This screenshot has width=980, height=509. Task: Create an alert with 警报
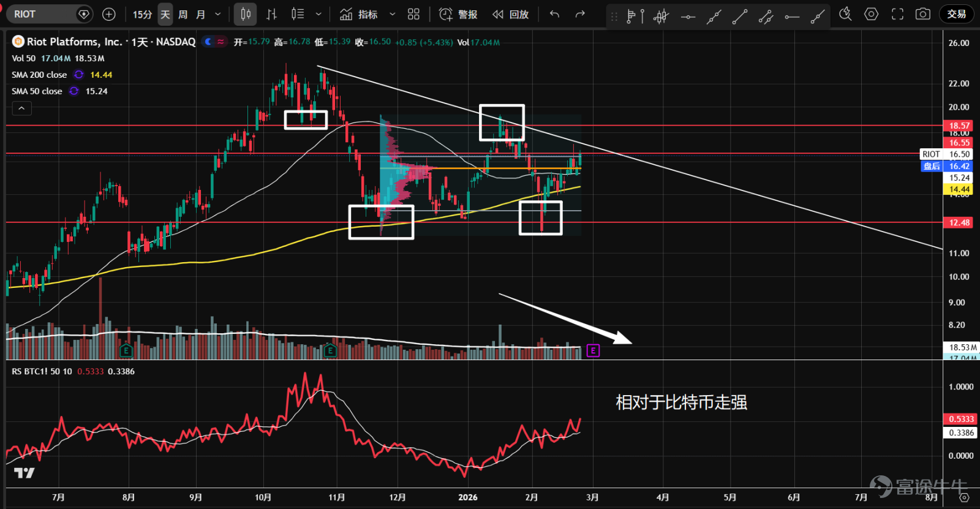[458, 14]
